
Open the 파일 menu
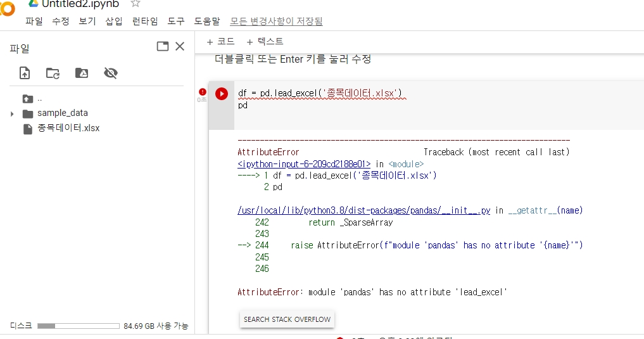(x=34, y=21)
